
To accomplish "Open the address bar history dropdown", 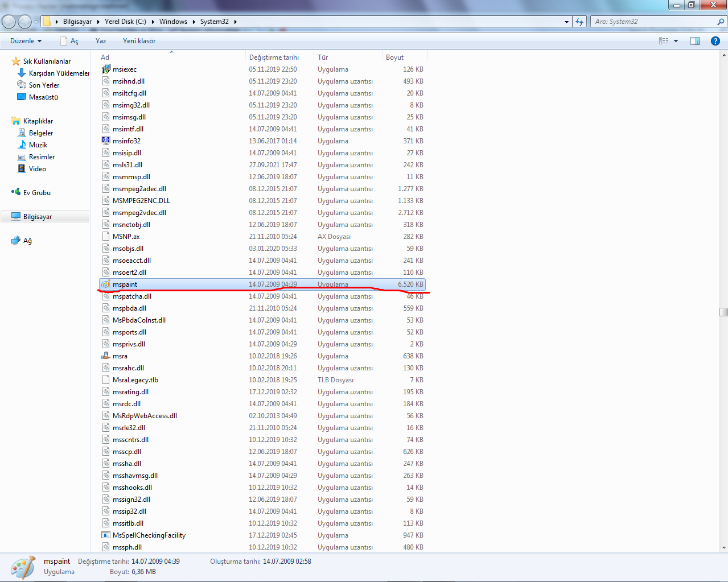I will [566, 21].
